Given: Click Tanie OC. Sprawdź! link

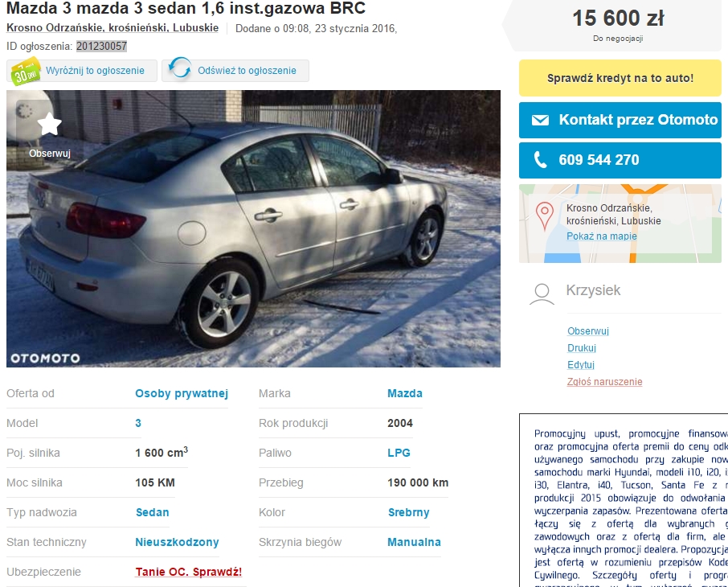Looking at the screenshot, I should [189, 572].
